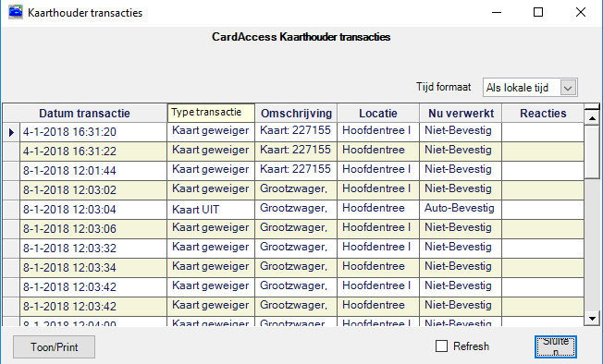This screenshot has width=603, height=364.
Task: Click the scrollbar down arrow
Action: 592,318
